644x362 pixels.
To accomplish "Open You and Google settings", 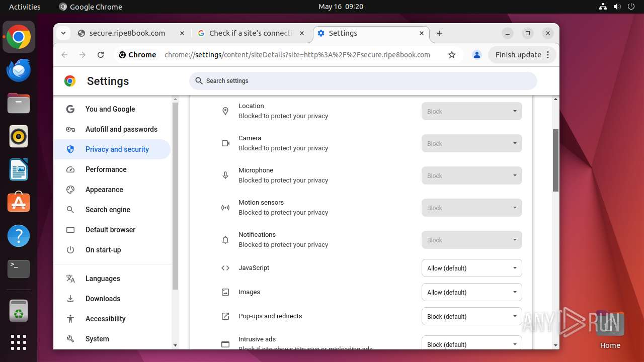I will click(x=112, y=109).
